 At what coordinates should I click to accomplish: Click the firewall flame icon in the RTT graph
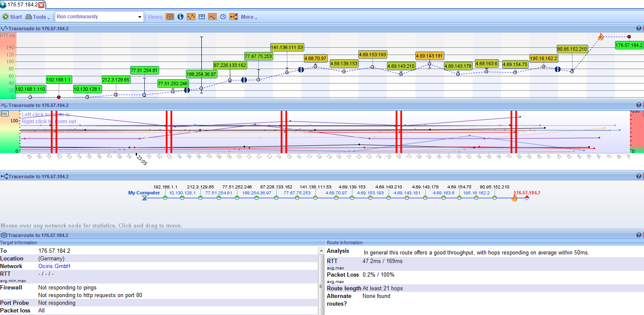click(x=601, y=37)
